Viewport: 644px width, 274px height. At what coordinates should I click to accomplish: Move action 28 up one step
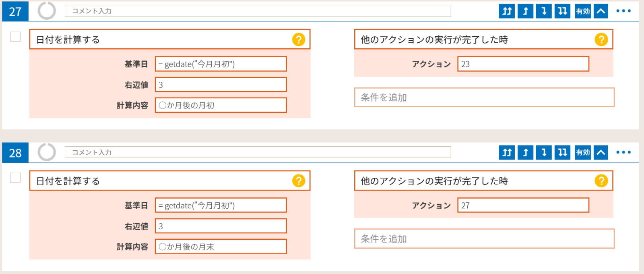pyautogui.click(x=525, y=152)
